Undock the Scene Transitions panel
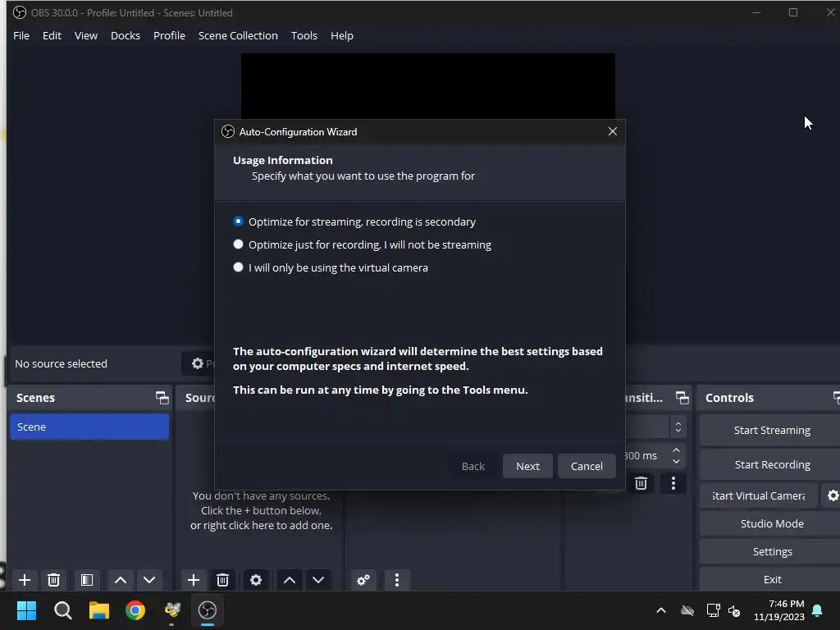This screenshot has height=630, width=840. tap(682, 398)
